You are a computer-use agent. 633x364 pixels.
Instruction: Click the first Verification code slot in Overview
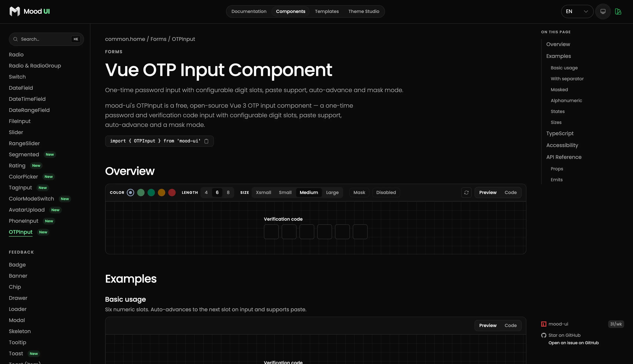coord(271,232)
